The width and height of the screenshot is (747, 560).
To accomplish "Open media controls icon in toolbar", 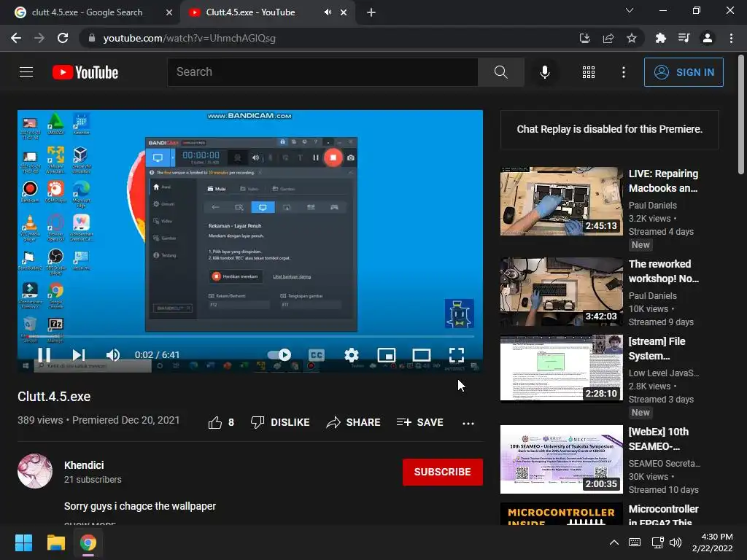I will click(684, 38).
